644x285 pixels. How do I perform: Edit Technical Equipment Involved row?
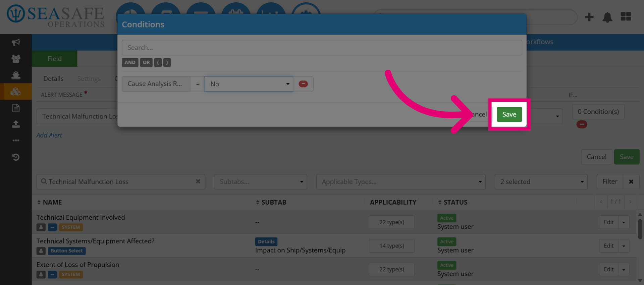[x=608, y=222]
